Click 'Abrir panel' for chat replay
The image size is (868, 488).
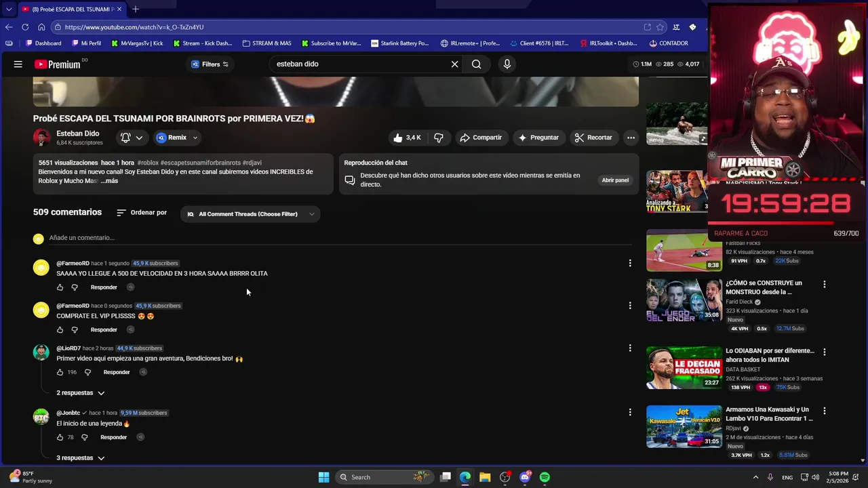[615, 180]
